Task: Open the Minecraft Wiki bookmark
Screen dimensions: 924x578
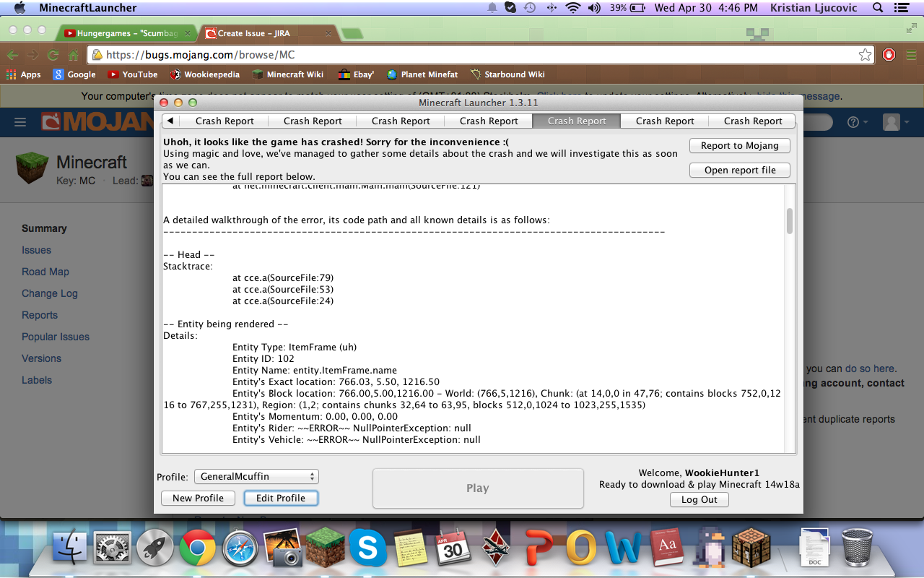Action: pyautogui.click(x=287, y=74)
